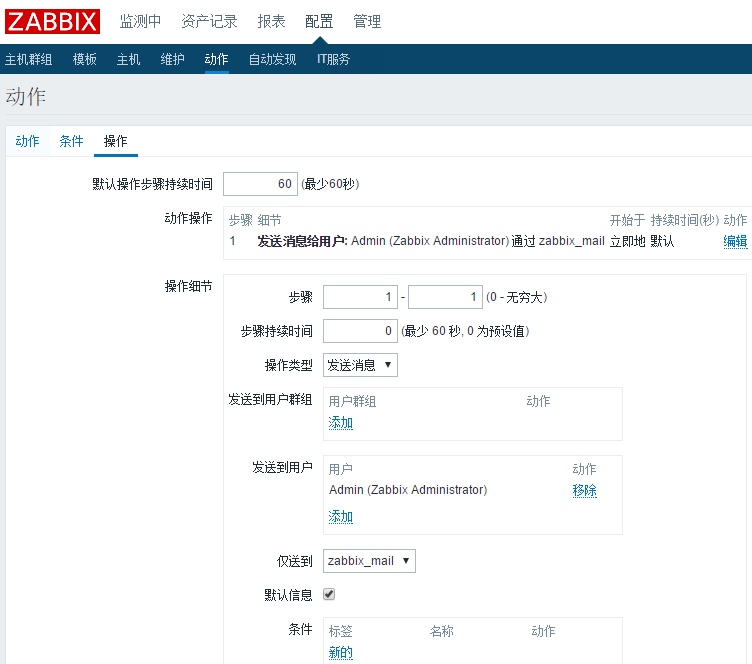Open the 操作类型 dropdown
752x664 pixels.
[360, 365]
